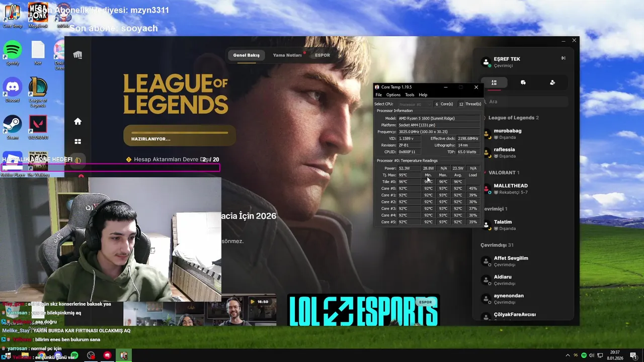Open the Discord desktop shortcut
This screenshot has width=644, height=362.
tap(13, 90)
